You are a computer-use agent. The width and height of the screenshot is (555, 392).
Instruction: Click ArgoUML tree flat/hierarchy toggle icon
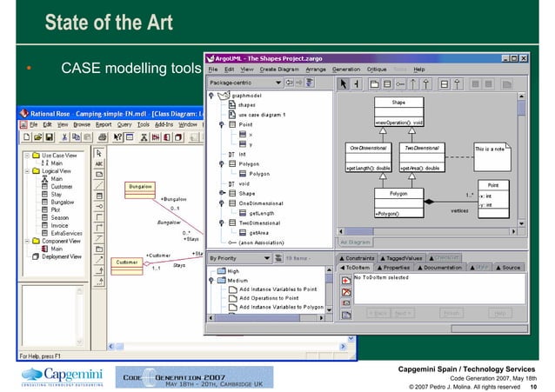(310, 83)
